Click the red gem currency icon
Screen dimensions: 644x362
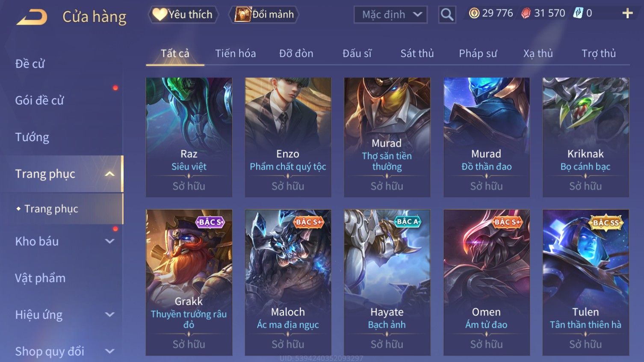click(x=526, y=13)
